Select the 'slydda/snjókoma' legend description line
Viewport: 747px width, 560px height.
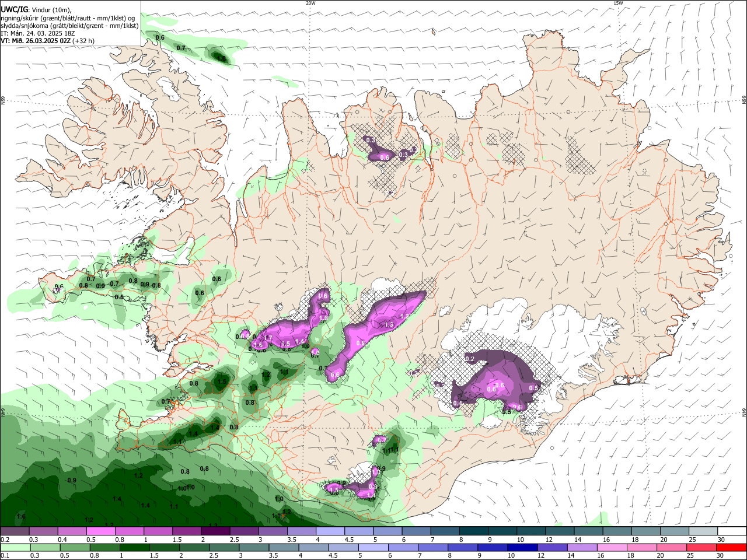(x=69, y=26)
